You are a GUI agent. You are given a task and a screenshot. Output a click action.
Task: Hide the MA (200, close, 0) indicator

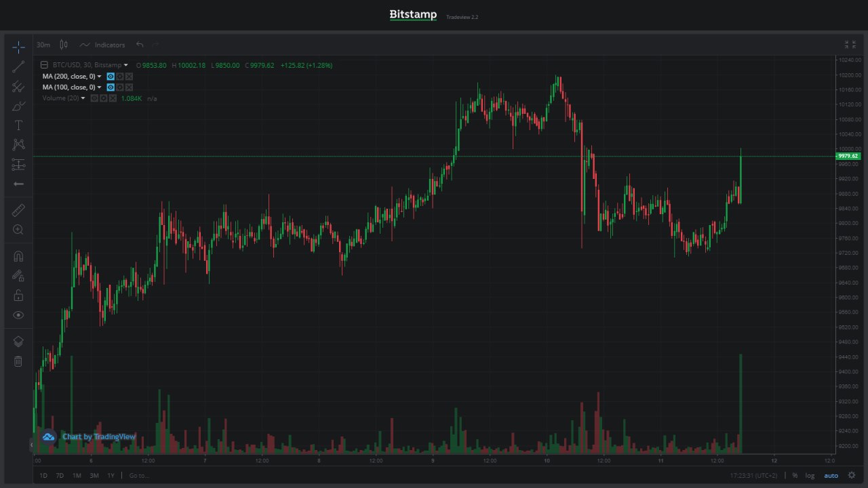[x=111, y=77]
